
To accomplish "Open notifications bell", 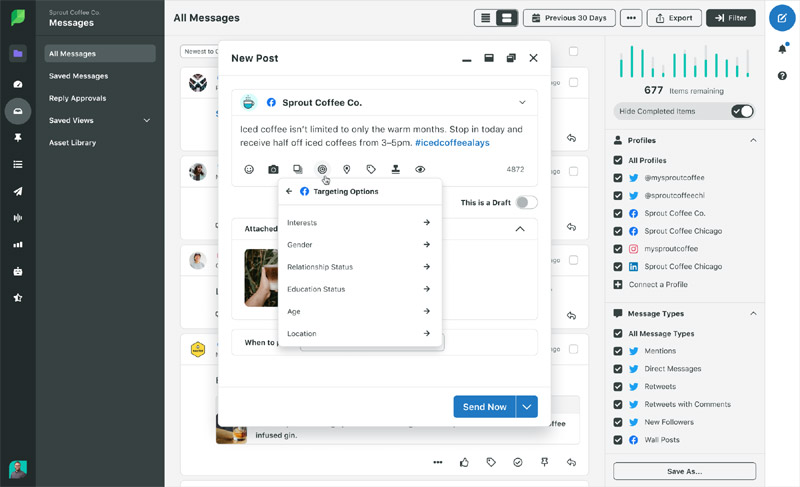I will coord(782,49).
